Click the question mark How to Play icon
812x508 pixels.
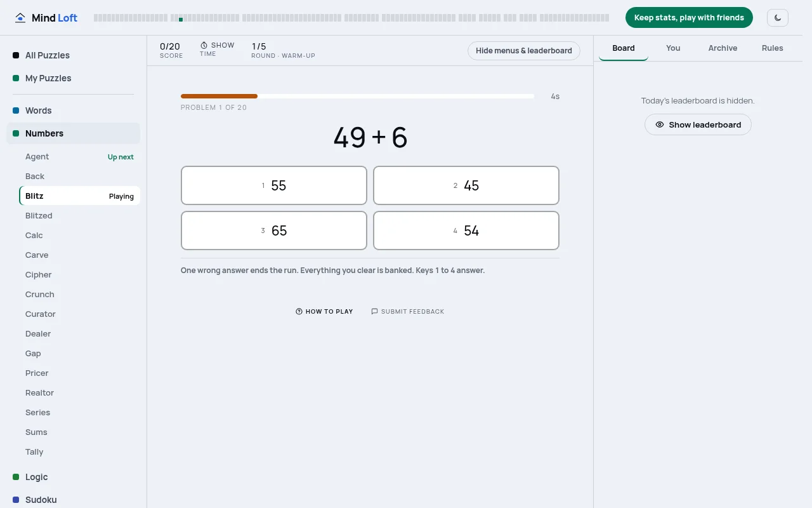pos(299,311)
